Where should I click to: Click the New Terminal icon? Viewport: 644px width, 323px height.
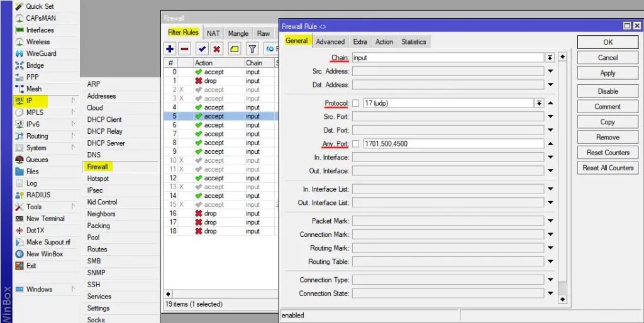[x=19, y=219]
